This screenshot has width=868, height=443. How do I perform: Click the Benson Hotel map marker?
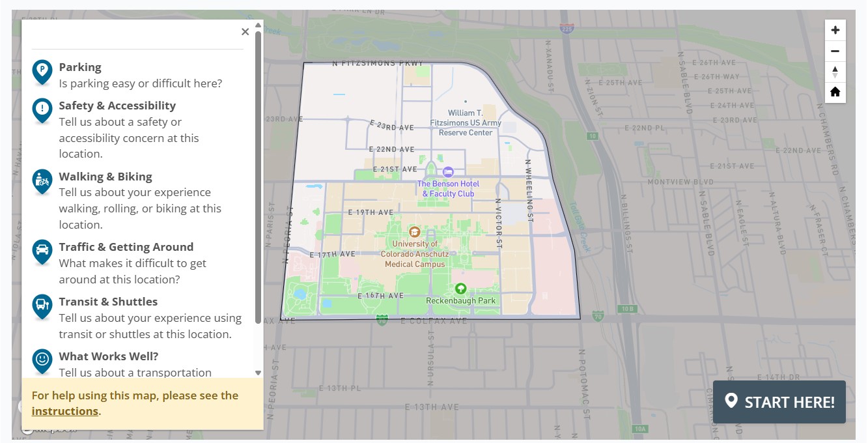click(x=448, y=172)
